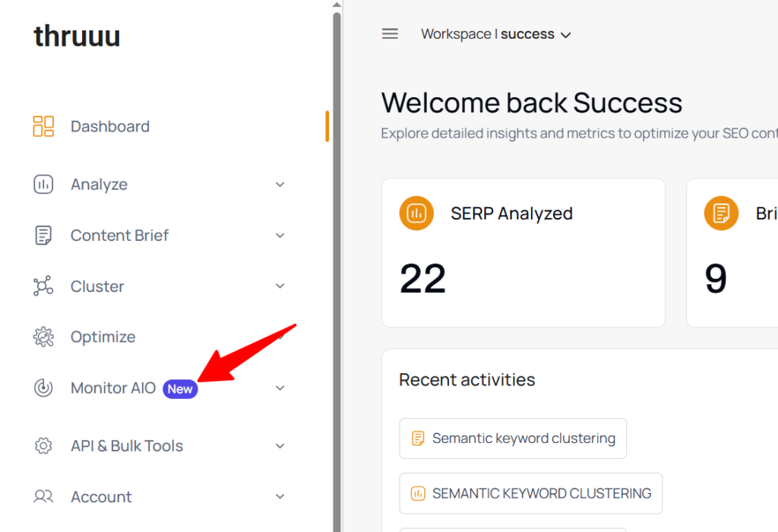Click the thruuu logo

point(77,36)
